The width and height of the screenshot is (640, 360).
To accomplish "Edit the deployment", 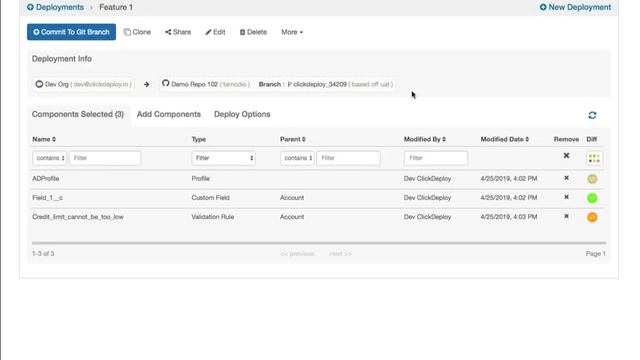I will [215, 32].
